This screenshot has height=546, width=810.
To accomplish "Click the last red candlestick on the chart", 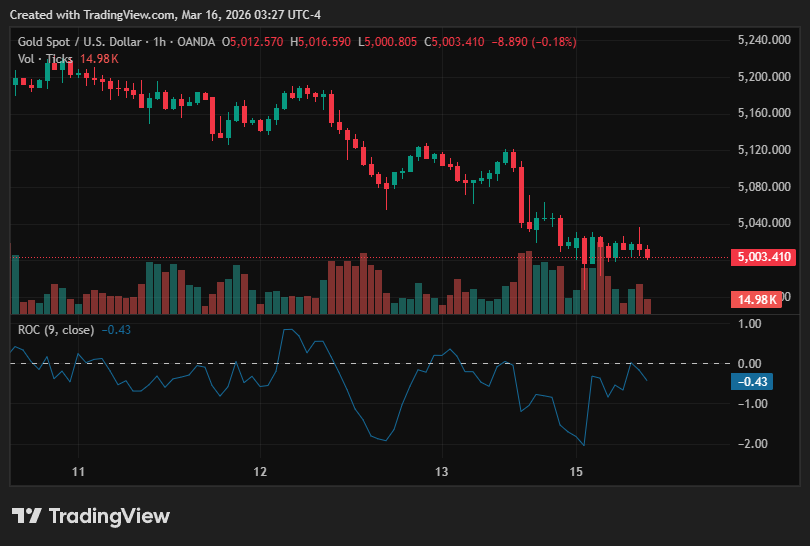I will coord(647,253).
